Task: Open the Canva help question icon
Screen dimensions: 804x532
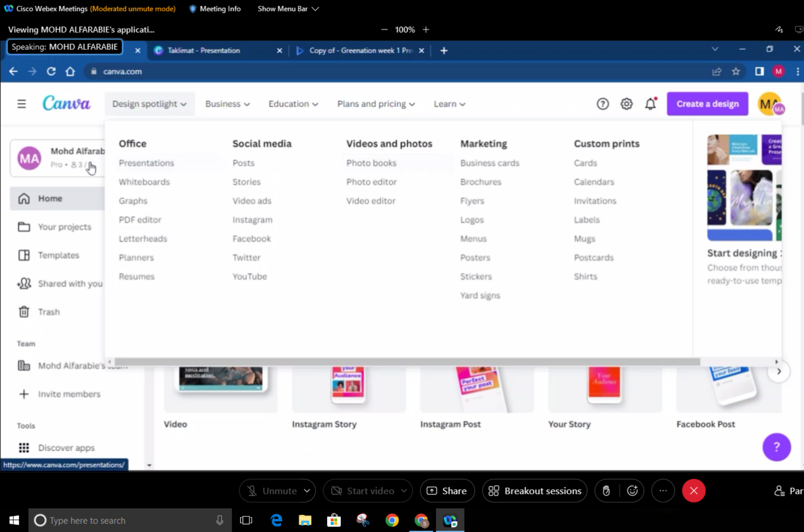Action: tap(603, 104)
